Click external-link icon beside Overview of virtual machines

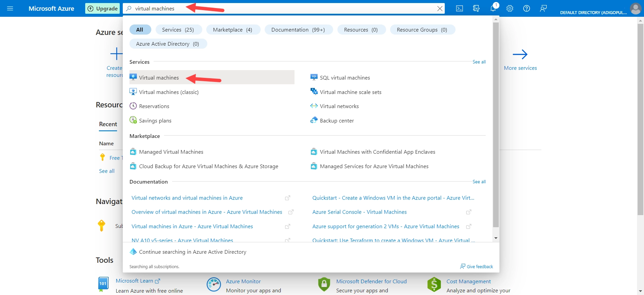(291, 212)
